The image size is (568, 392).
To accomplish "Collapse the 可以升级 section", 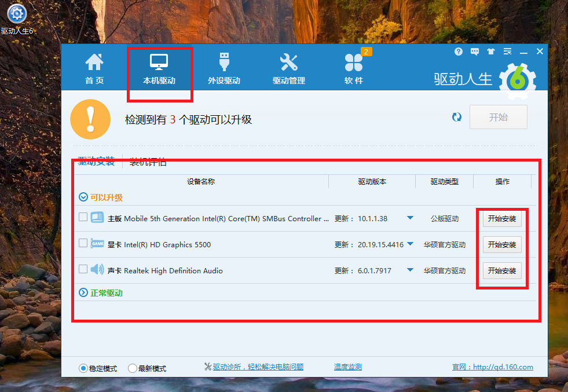I will 83,197.
